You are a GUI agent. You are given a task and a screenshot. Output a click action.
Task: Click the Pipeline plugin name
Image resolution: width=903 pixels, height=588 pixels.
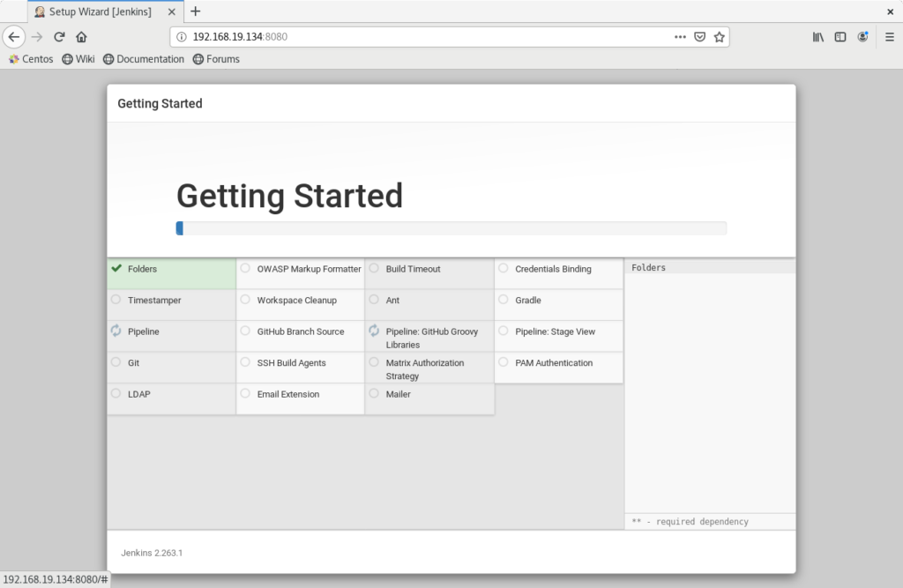144,331
